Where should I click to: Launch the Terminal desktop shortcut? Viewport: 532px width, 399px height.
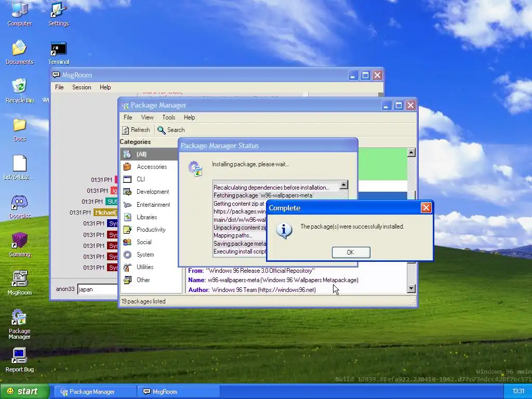pyautogui.click(x=58, y=52)
